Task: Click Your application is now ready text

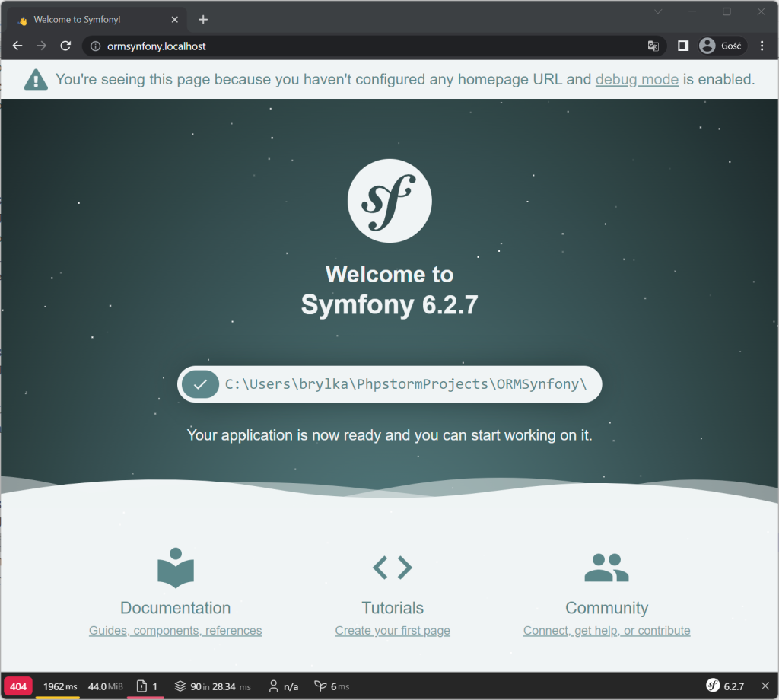Action: point(389,435)
